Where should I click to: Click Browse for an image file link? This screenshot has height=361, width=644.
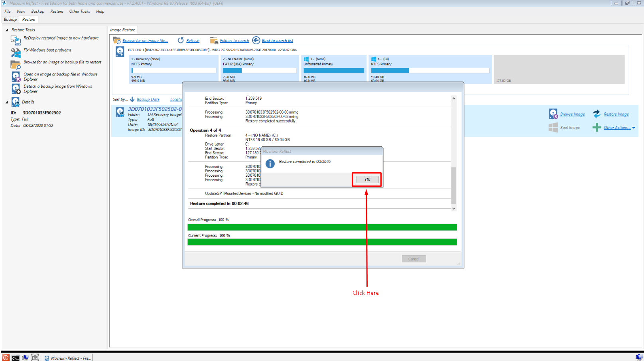pos(145,41)
